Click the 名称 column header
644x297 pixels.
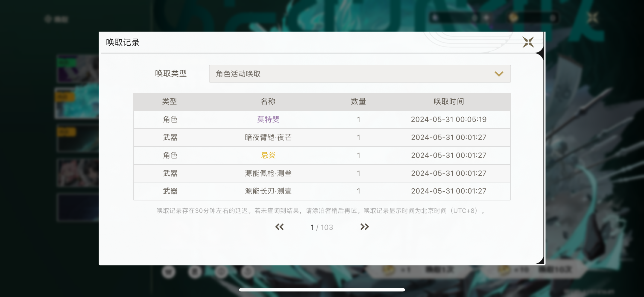(268, 102)
